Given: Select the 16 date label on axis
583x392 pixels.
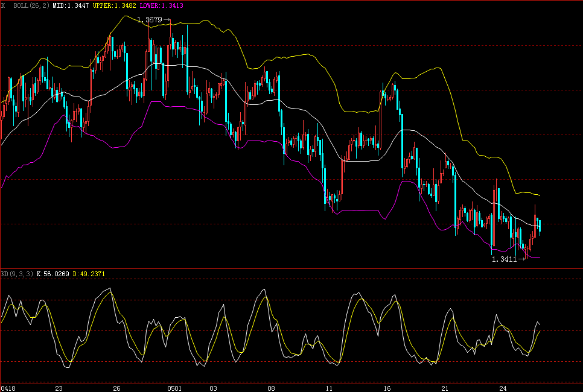Looking at the screenshot, I should click(x=387, y=388).
